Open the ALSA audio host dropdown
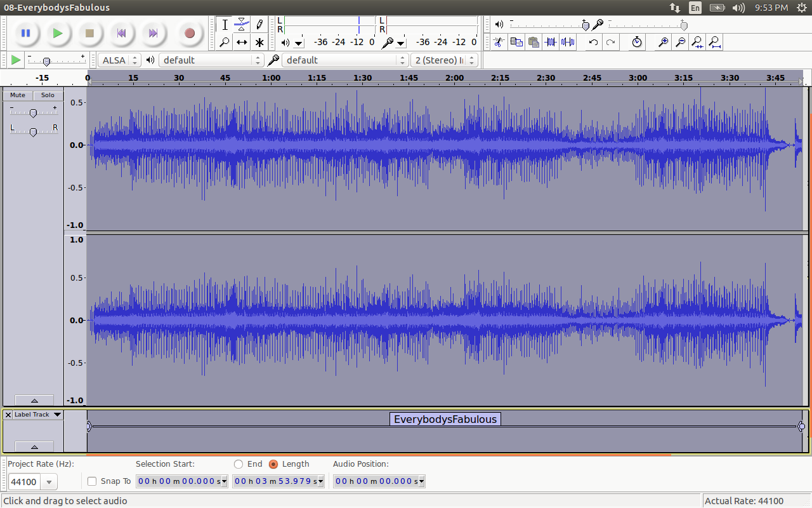This screenshot has height=508, width=812. (119, 60)
